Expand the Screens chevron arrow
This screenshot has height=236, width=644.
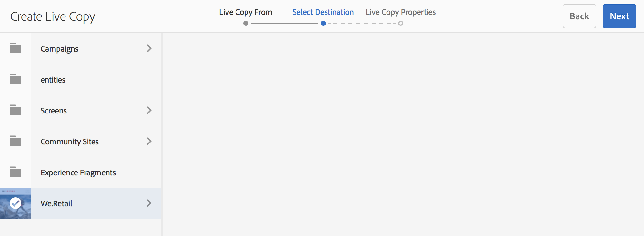tap(149, 110)
